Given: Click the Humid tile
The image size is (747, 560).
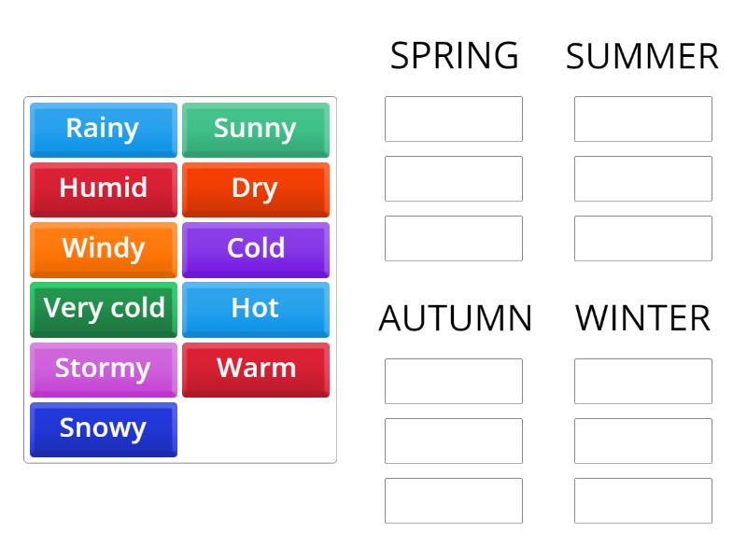Looking at the screenshot, I should pyautogui.click(x=103, y=189).
